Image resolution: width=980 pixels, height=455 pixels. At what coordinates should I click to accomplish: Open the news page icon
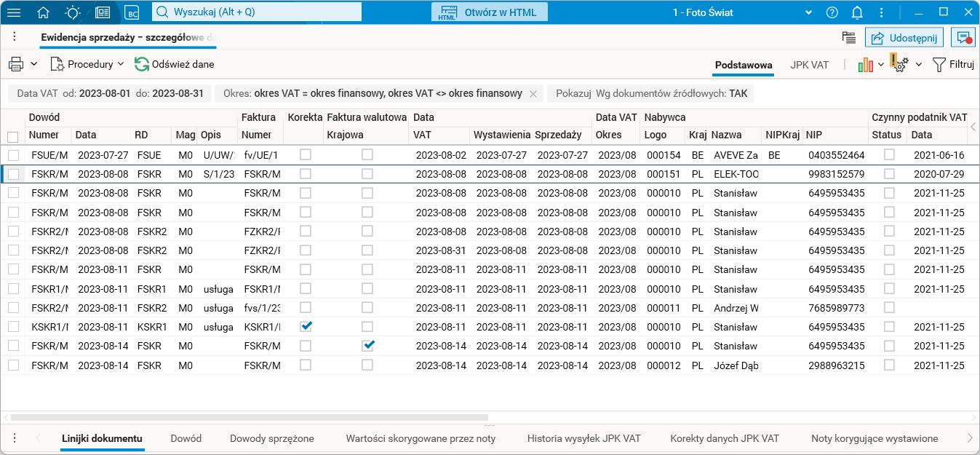click(x=103, y=12)
